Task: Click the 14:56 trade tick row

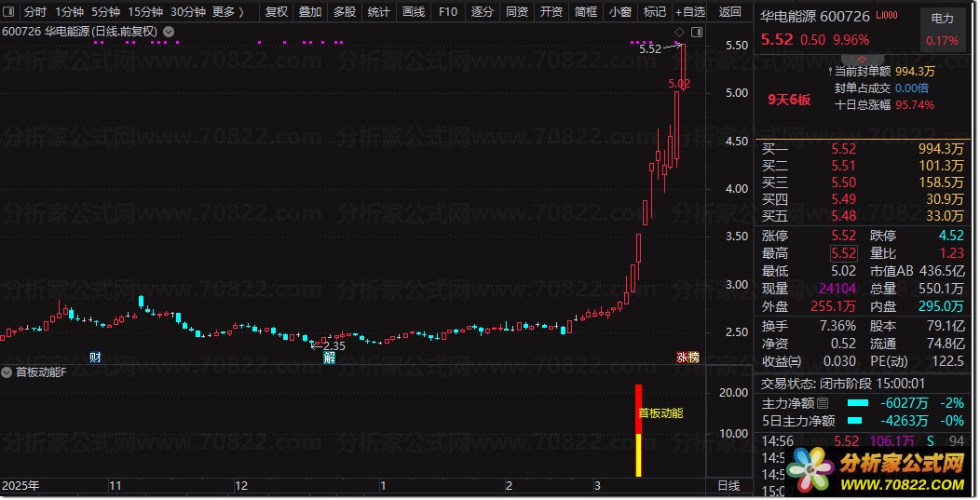Action: [863, 441]
